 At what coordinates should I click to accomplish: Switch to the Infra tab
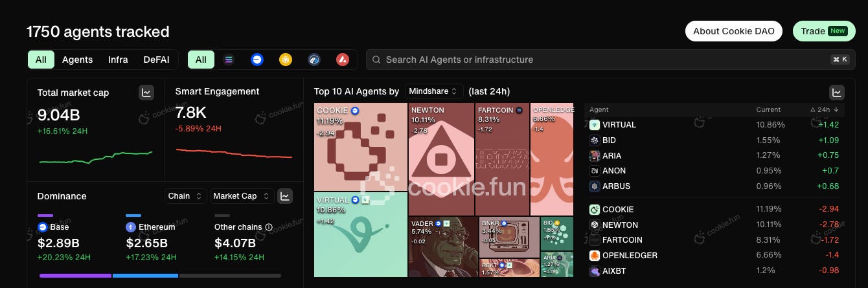click(x=118, y=60)
